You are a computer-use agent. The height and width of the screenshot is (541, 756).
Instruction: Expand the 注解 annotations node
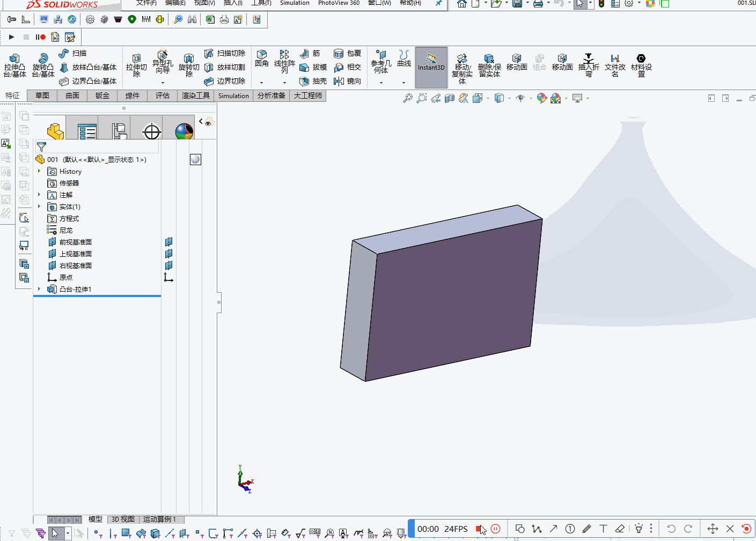click(x=39, y=195)
